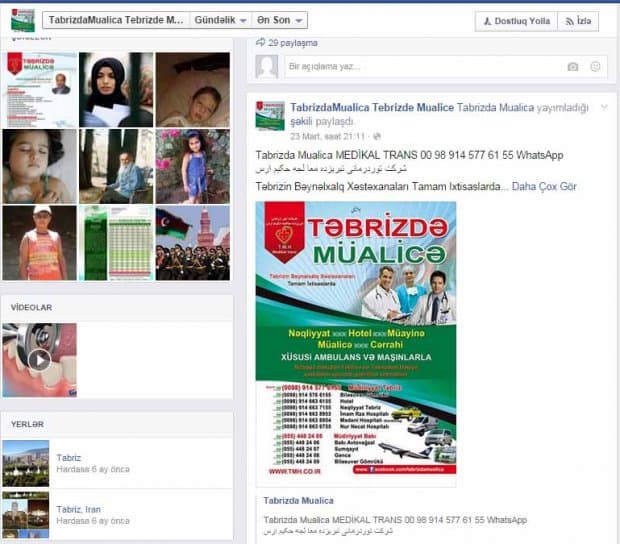Open the Tabrizda Mualica shared-source link
The image size is (620, 544).
pos(495,108)
